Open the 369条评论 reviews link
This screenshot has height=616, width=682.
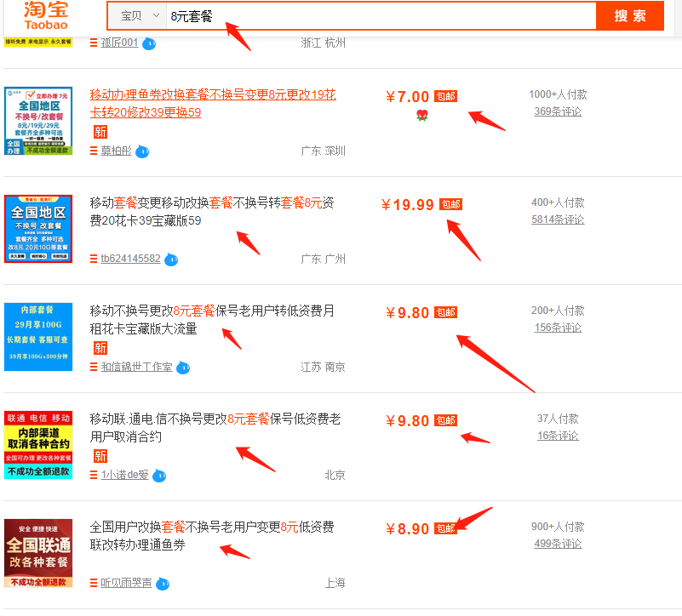(558, 111)
